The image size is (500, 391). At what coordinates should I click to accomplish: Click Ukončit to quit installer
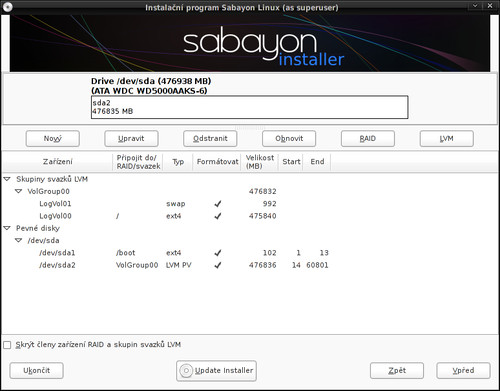[36, 370]
